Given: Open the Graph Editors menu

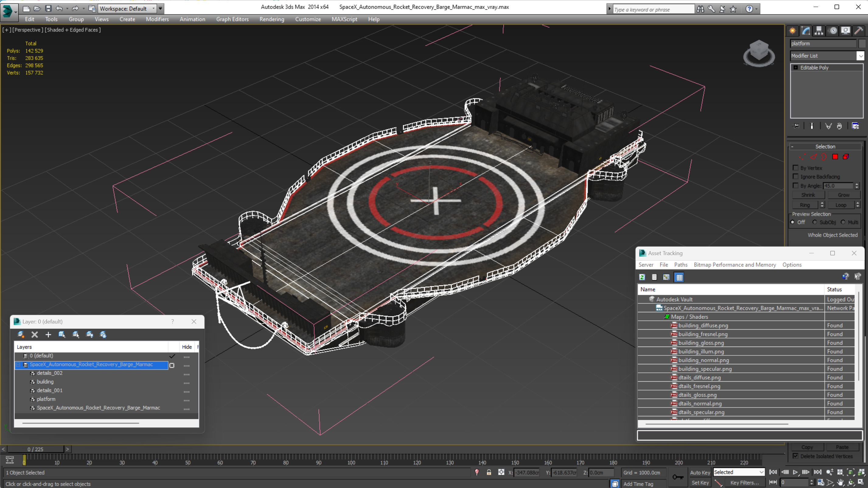Looking at the screenshot, I should point(232,19).
